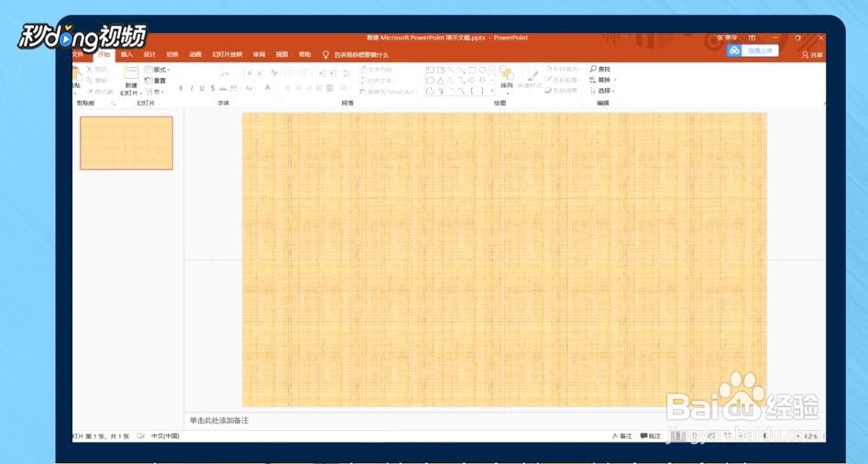Click the Bullets list icon
The image size is (868, 464).
click(290, 73)
